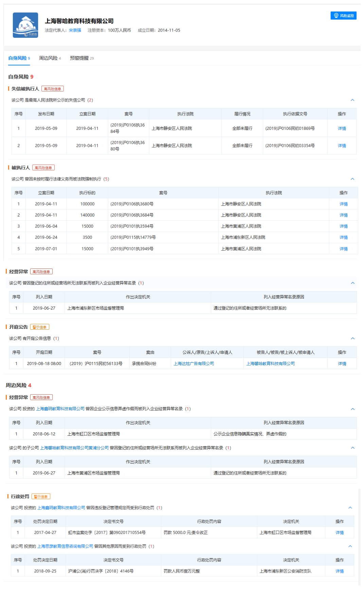Click the 高风险信息 tag beside 失信被执行人
Viewport: 364px width, 589px height.
53,89
